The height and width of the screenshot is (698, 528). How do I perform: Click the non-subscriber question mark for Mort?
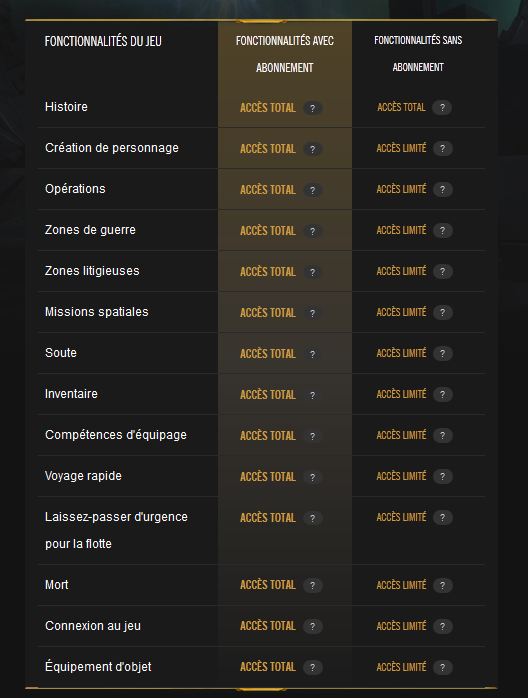click(443, 585)
